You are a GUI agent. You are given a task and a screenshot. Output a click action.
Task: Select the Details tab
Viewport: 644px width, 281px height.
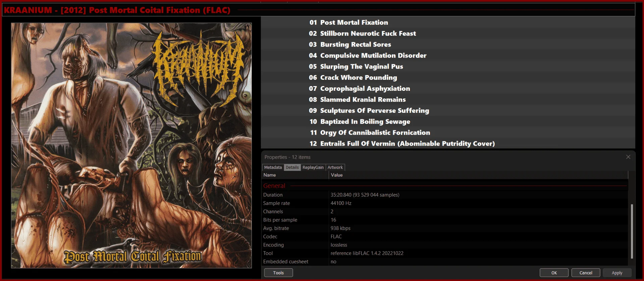pos(292,167)
